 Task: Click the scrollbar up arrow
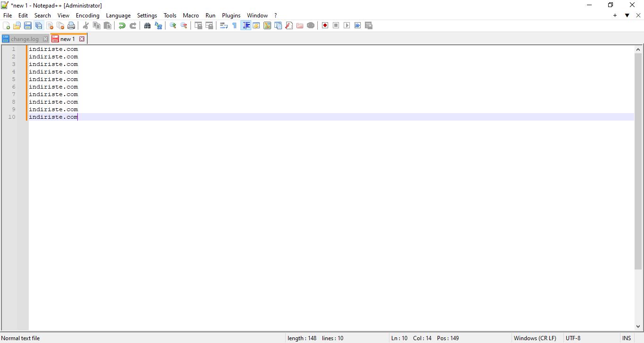click(639, 49)
